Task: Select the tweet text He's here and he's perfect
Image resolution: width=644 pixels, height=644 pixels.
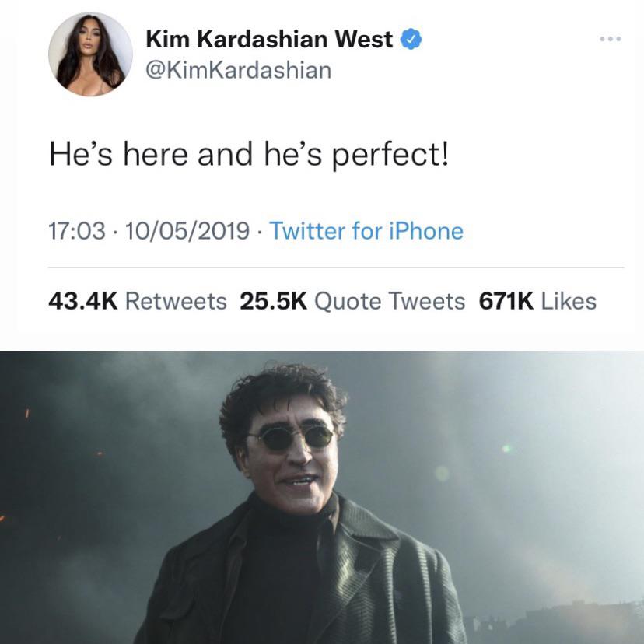Action: click(250, 155)
